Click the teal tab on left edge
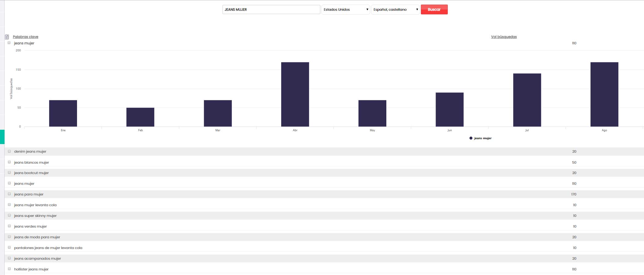This screenshot has height=275, width=644. (2, 137)
